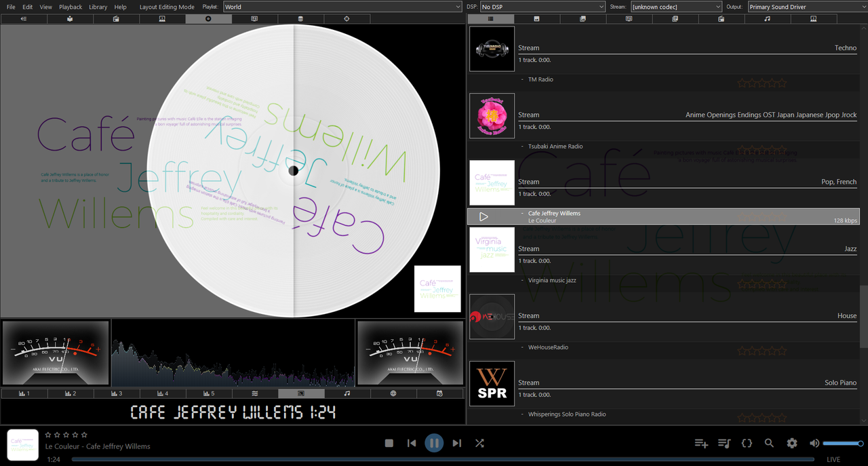This screenshot has height=466, width=868.
Task: Select the Whisperings Solo Piano Radio row
Action: [x=663, y=414]
